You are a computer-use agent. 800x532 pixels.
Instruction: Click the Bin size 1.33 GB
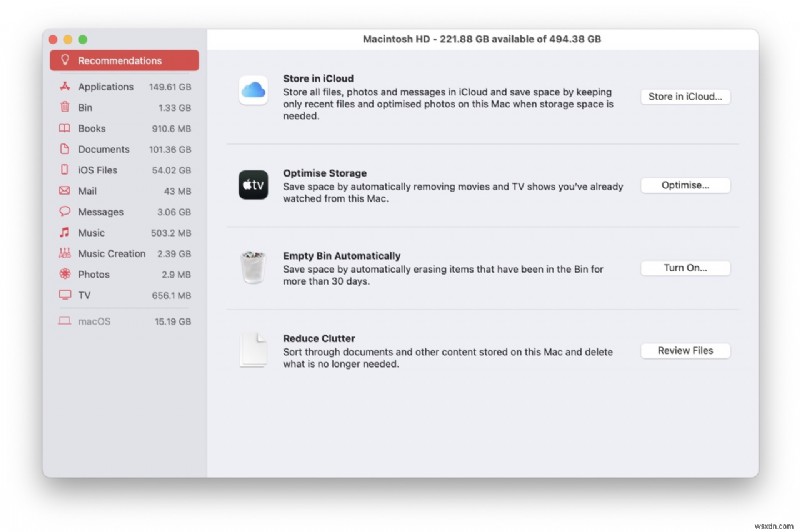point(174,108)
